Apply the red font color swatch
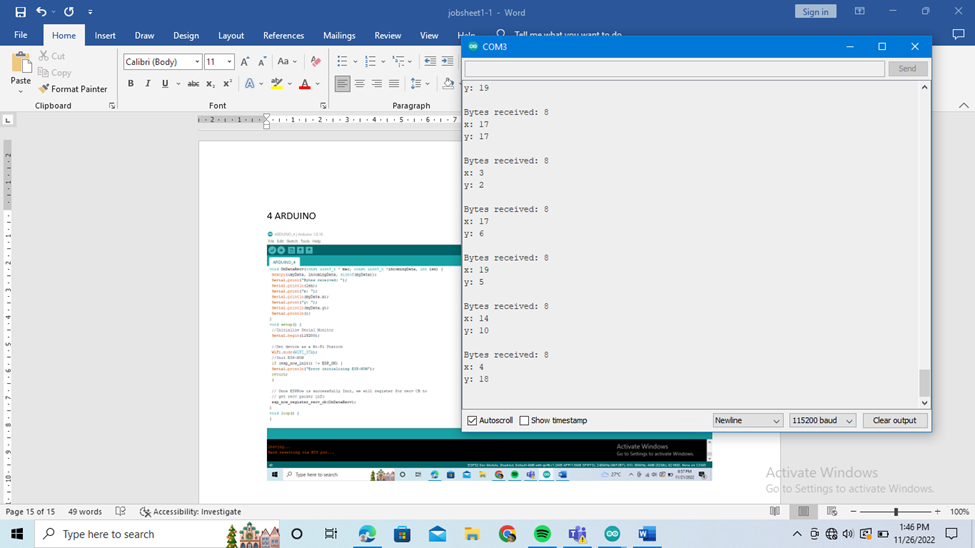The height and width of the screenshot is (548, 975). (x=305, y=83)
